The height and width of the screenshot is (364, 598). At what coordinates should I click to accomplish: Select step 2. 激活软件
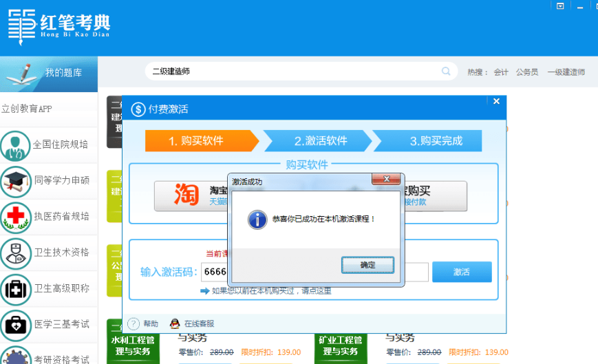317,140
